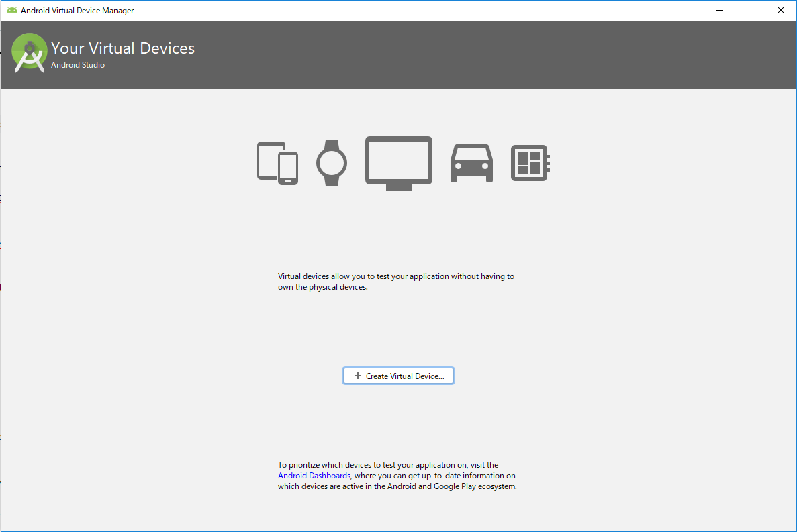Image resolution: width=797 pixels, height=532 pixels.
Task: Click the Android Things board icon
Action: [530, 163]
